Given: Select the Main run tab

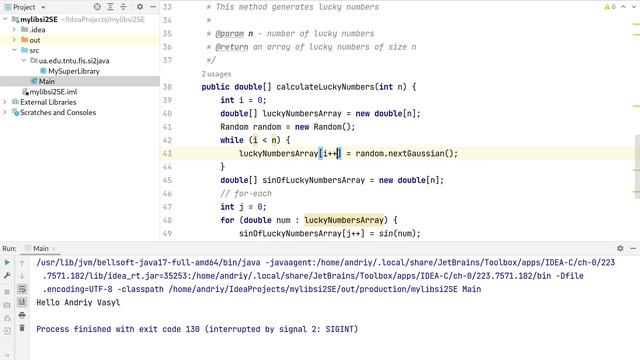Looking at the screenshot, I should 40,248.
